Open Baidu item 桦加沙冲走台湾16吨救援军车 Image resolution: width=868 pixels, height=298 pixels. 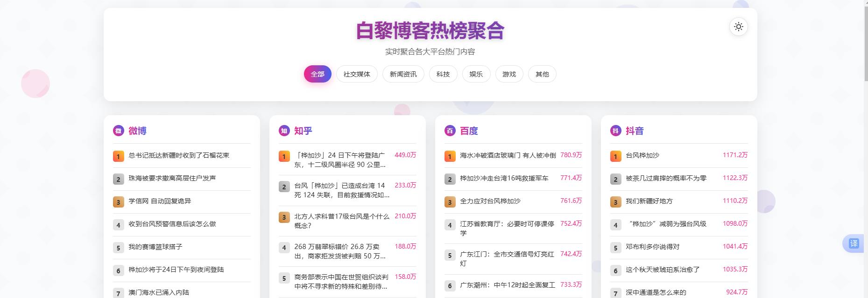[x=504, y=178]
